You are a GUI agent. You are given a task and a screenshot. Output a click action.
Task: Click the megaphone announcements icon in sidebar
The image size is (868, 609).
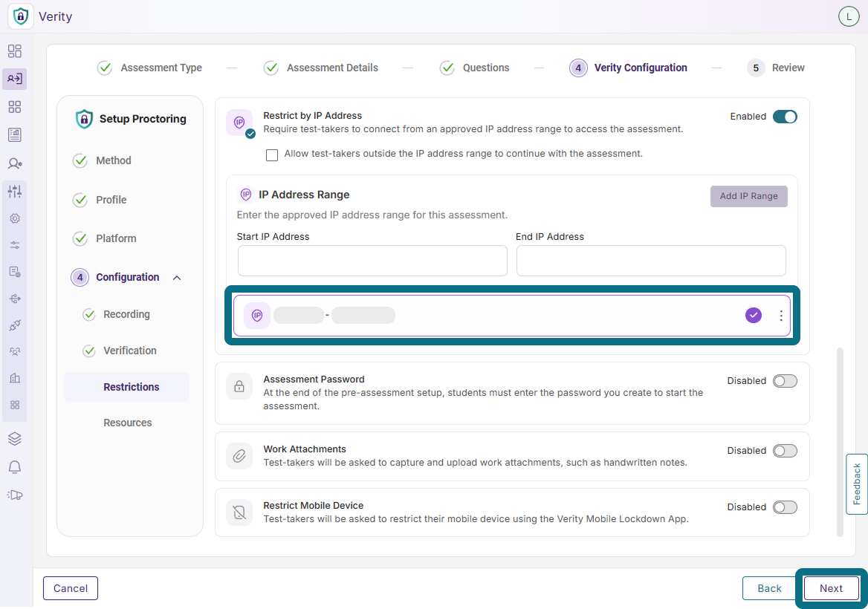(15, 495)
